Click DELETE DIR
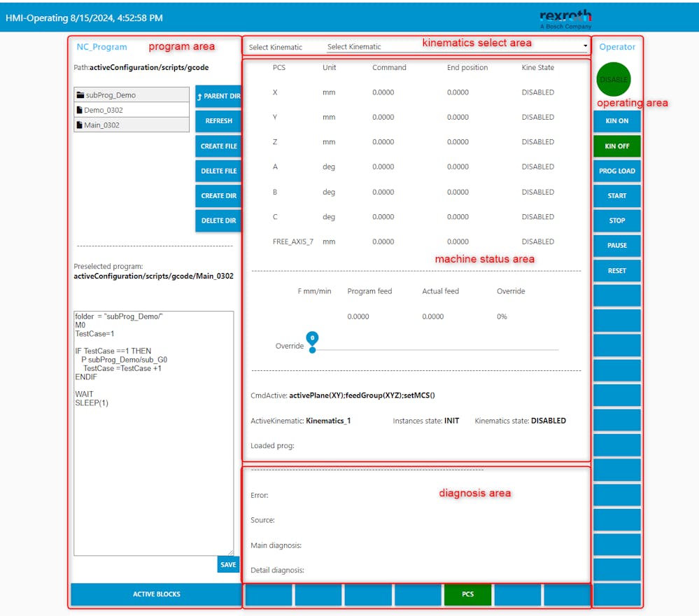The width and height of the screenshot is (699, 616). click(x=218, y=220)
